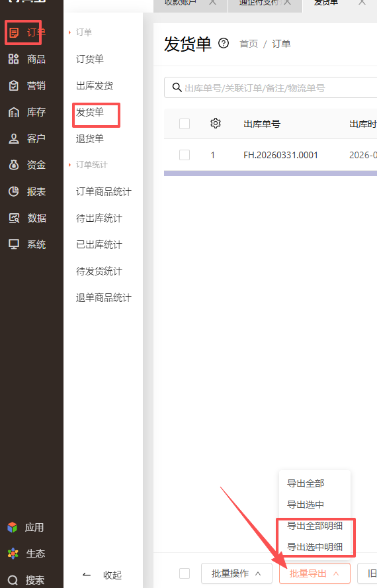Open the 客户 customer person icon
The height and width of the screenshot is (588, 377).
pyautogui.click(x=13, y=138)
